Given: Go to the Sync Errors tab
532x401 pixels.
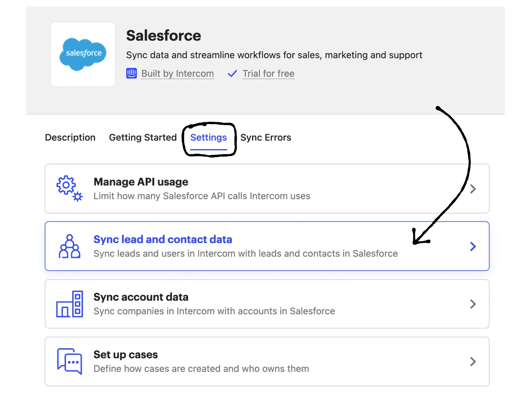Looking at the screenshot, I should click(266, 137).
